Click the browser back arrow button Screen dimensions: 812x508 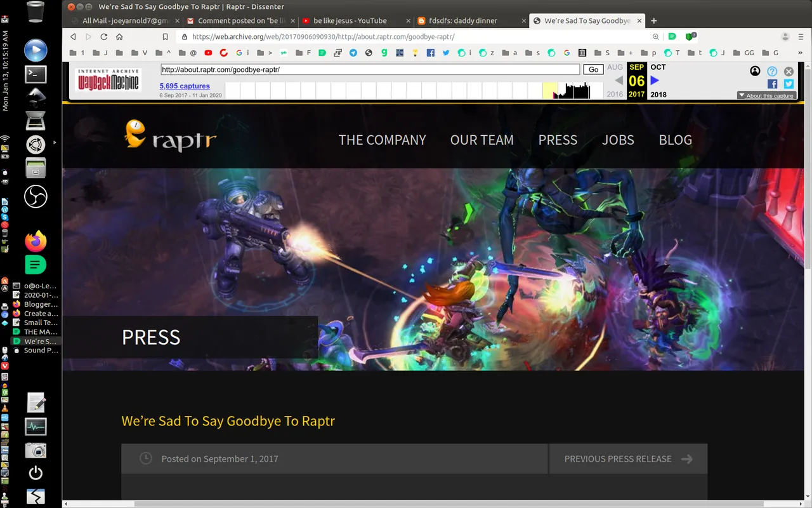(74, 37)
